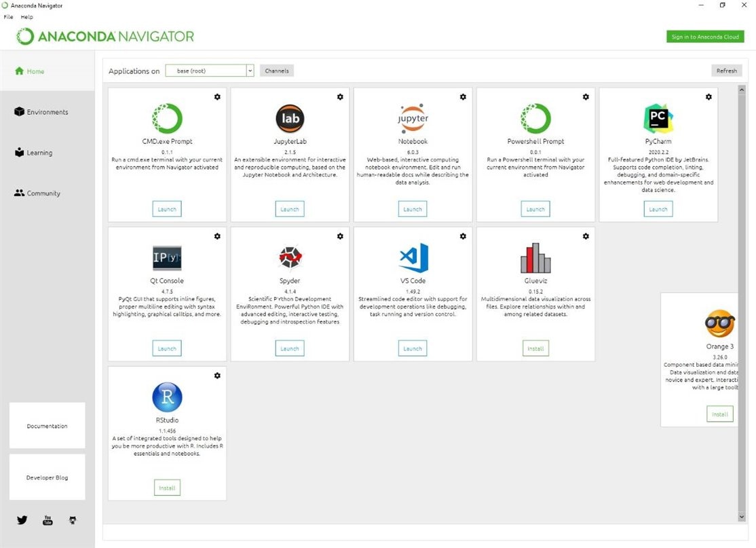Launch Powershell Prompt
This screenshot has height=548, width=756.
point(535,209)
